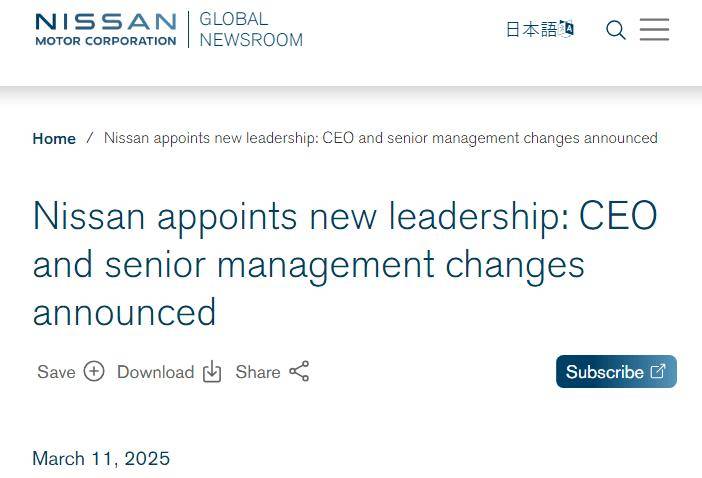
Task: Open the hamburger navigation menu
Action: point(654,30)
